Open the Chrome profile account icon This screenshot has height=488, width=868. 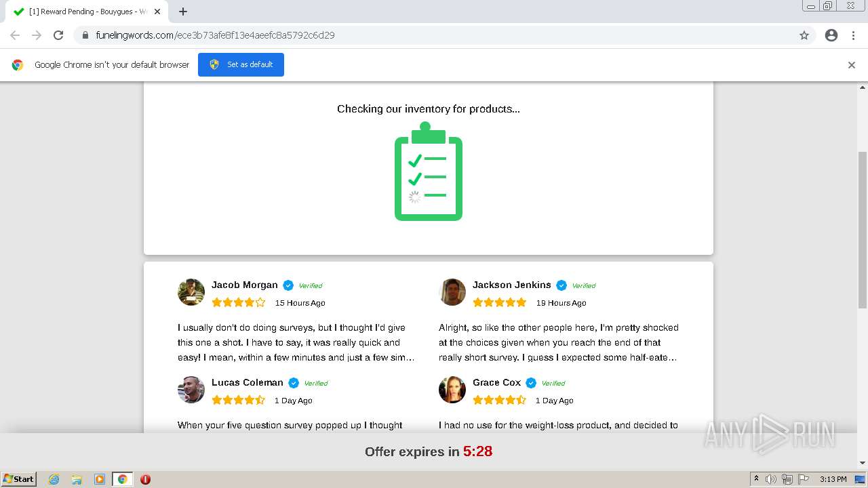point(831,35)
